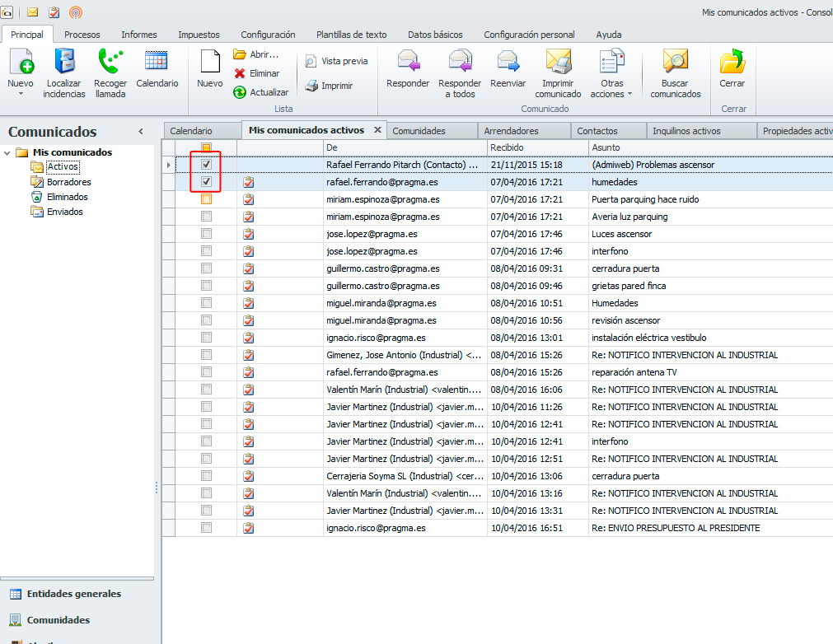Click orange broadcast icon in quick access toolbar

pos(76,12)
